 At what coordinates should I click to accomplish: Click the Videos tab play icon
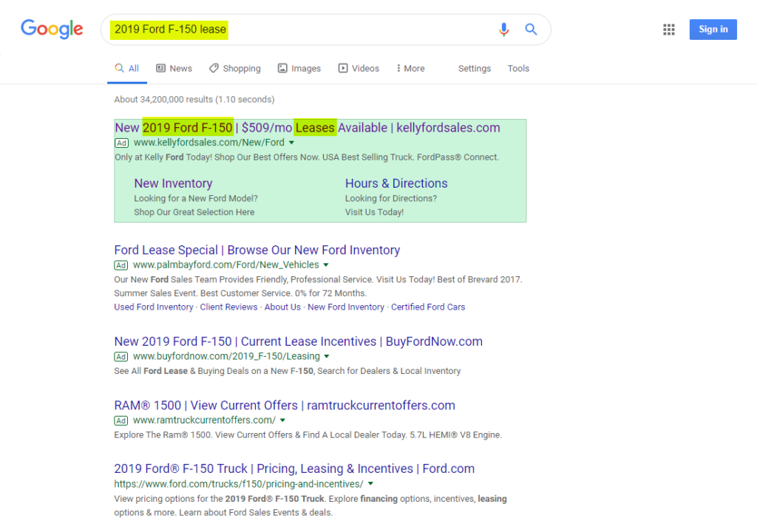point(343,67)
